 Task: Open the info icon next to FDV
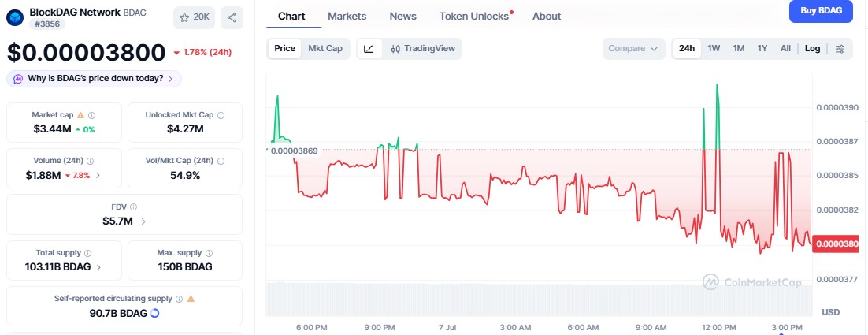pyautogui.click(x=133, y=207)
